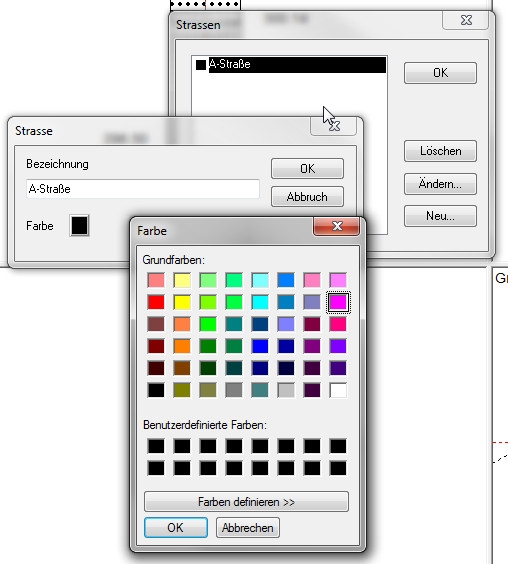This screenshot has height=564, width=508.
Task: Select the medium gray swatch in the bottom row
Action: [x=234, y=390]
